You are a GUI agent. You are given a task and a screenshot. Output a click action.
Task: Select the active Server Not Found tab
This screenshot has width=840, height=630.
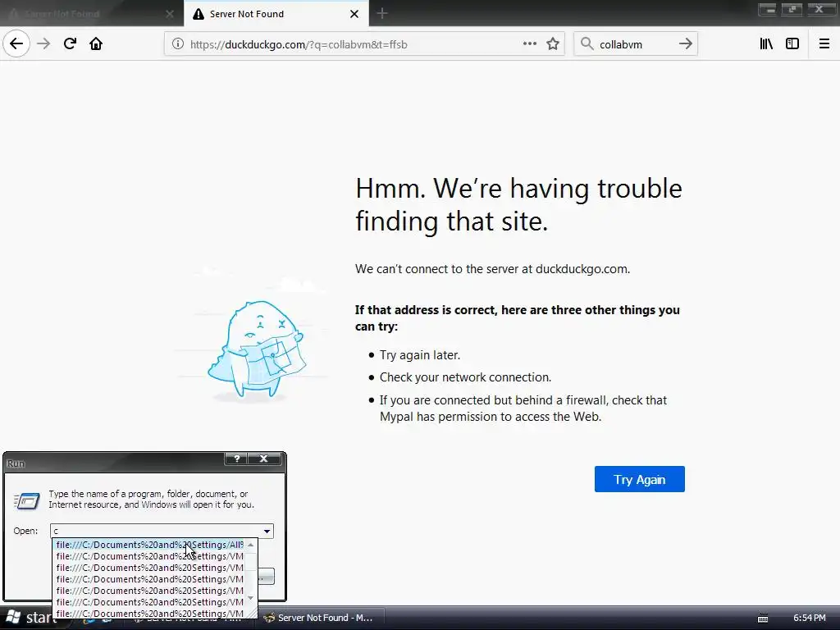pyautogui.click(x=276, y=14)
